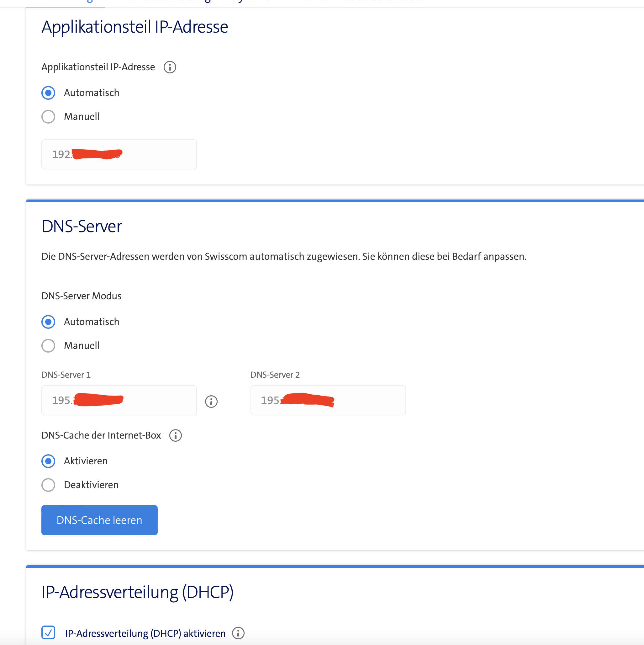Click info icon beside DHCP aktivieren checkbox
The width and height of the screenshot is (644, 645).
click(238, 633)
